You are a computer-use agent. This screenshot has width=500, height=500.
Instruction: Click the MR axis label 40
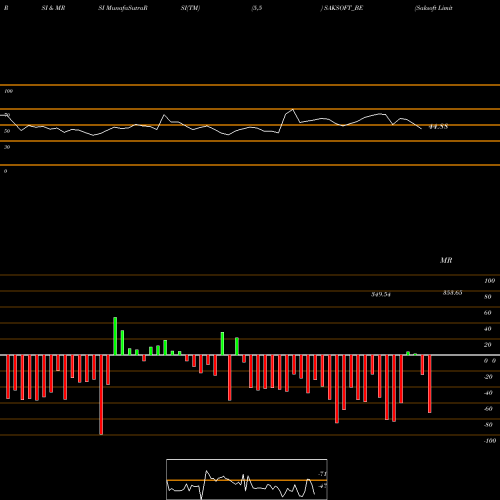click(488, 329)
